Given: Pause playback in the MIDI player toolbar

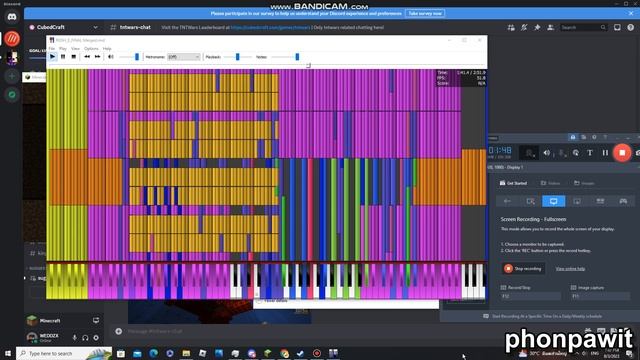Looking at the screenshot, I should [x=63, y=57].
